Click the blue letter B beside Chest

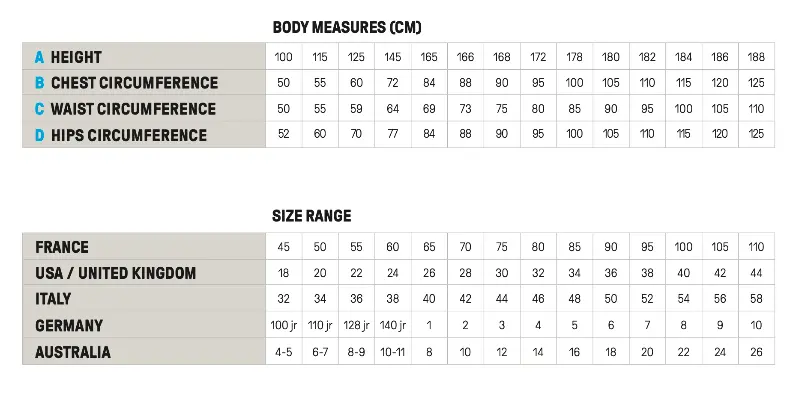click(40, 83)
